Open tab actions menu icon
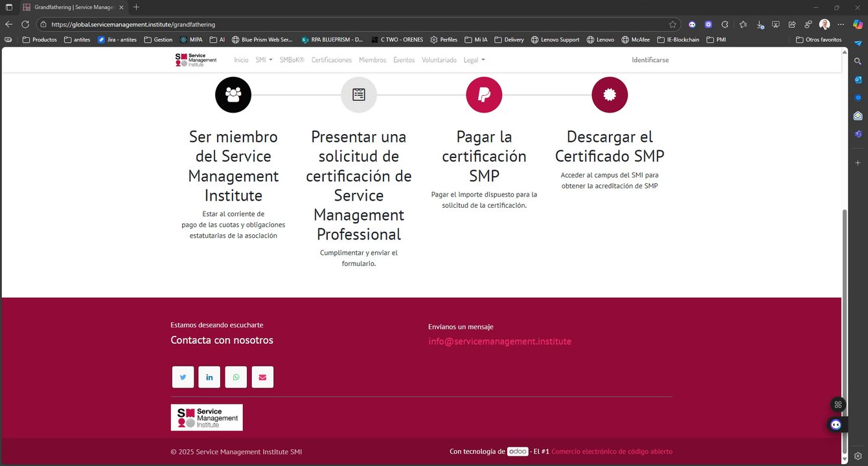The height and width of the screenshot is (466, 868). coord(9,7)
